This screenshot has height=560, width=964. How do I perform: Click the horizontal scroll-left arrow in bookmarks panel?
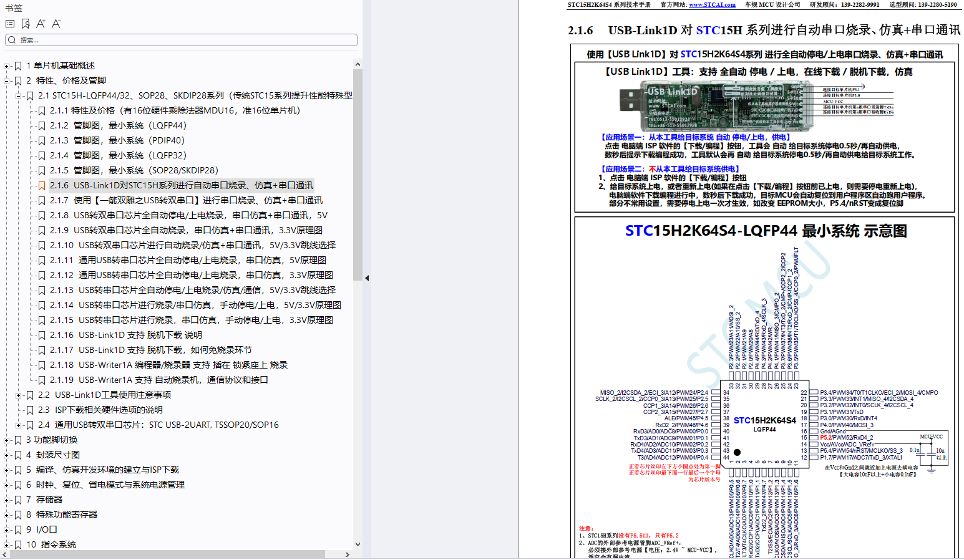click(x=5, y=554)
